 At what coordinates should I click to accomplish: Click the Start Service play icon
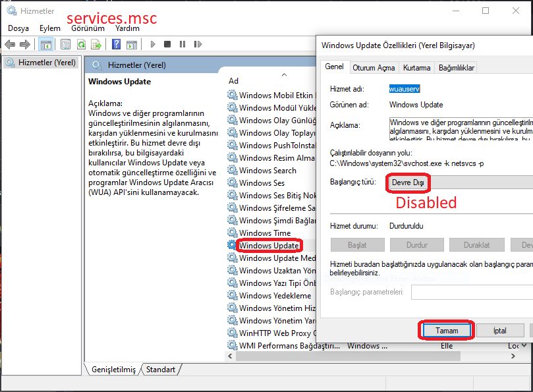coord(153,44)
